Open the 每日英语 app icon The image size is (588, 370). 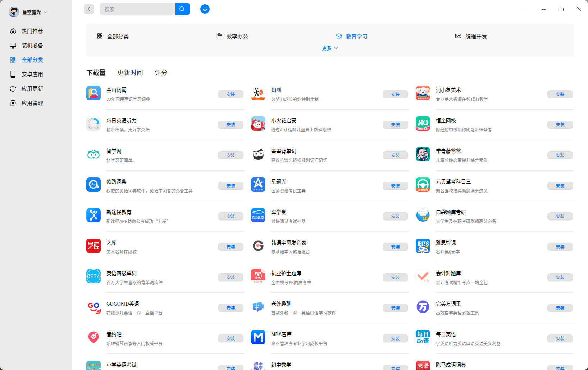(x=423, y=337)
